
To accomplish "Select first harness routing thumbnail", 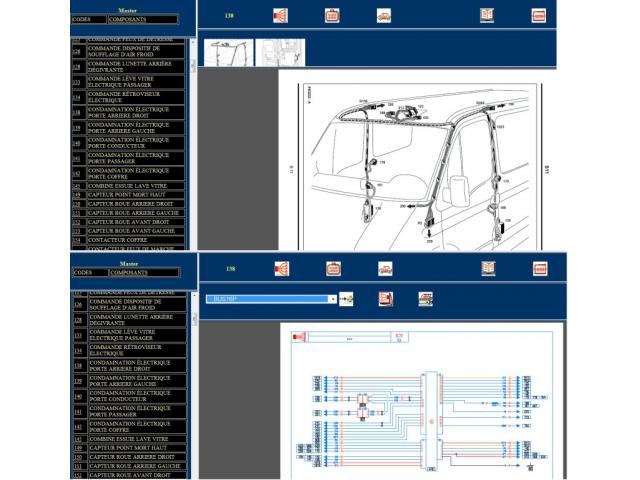I will (229, 53).
